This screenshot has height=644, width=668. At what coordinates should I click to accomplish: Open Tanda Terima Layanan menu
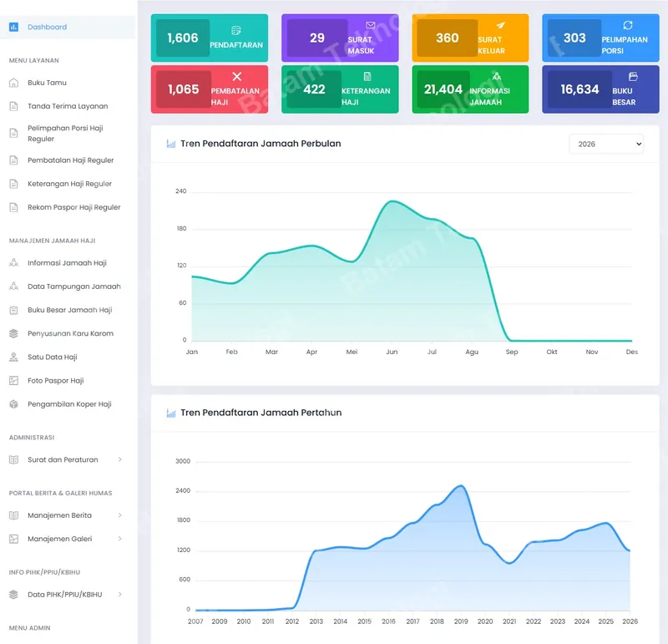(68, 106)
